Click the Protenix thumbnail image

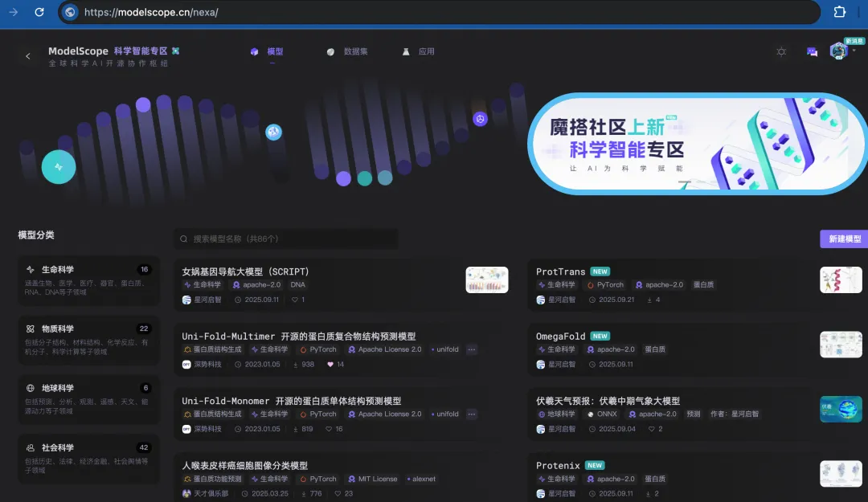[841, 475]
